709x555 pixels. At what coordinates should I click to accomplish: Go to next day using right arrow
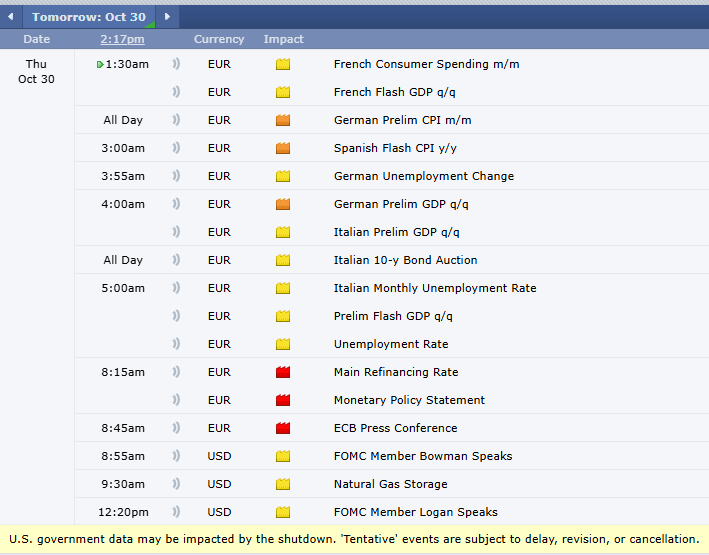coord(167,17)
